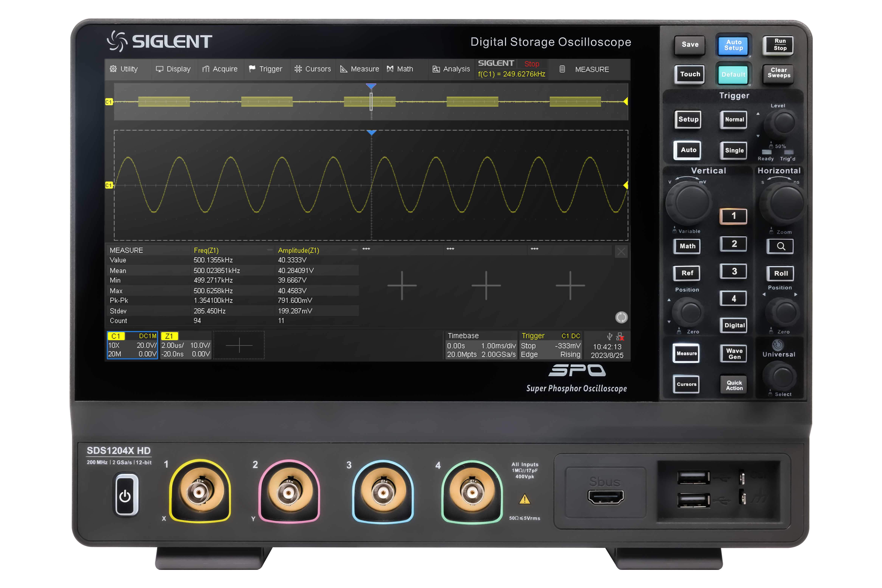Select the Amplitude(Z1) measurement column header

click(x=299, y=250)
